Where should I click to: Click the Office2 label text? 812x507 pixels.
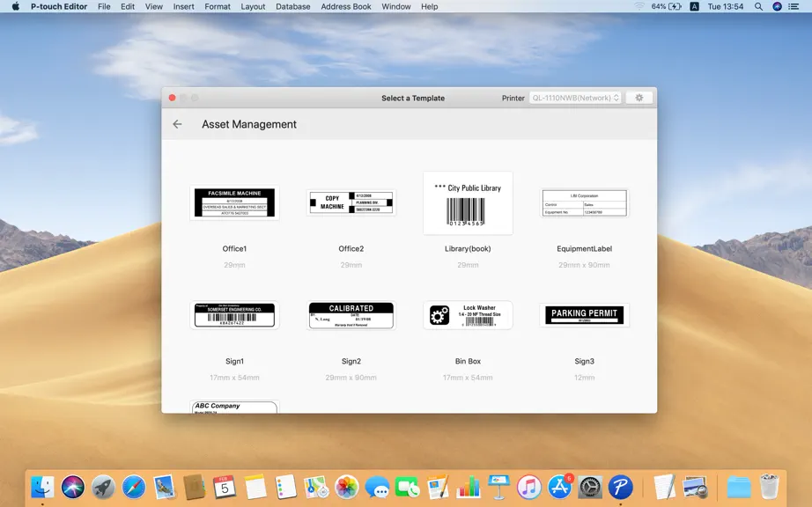click(x=351, y=249)
